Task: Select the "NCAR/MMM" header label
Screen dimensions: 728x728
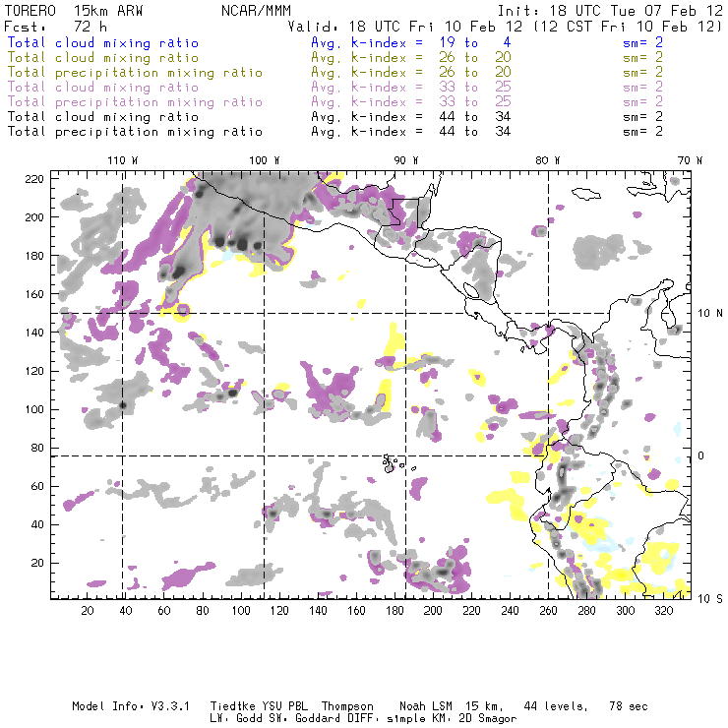Action: (x=257, y=11)
